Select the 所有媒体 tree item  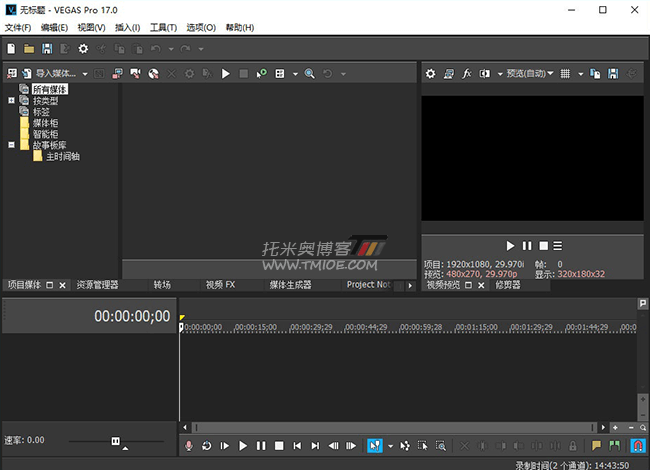pos(50,89)
